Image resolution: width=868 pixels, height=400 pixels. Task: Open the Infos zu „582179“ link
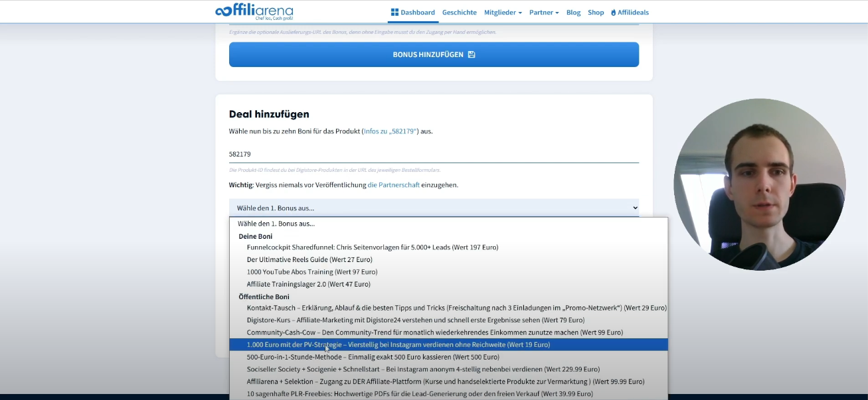point(391,131)
